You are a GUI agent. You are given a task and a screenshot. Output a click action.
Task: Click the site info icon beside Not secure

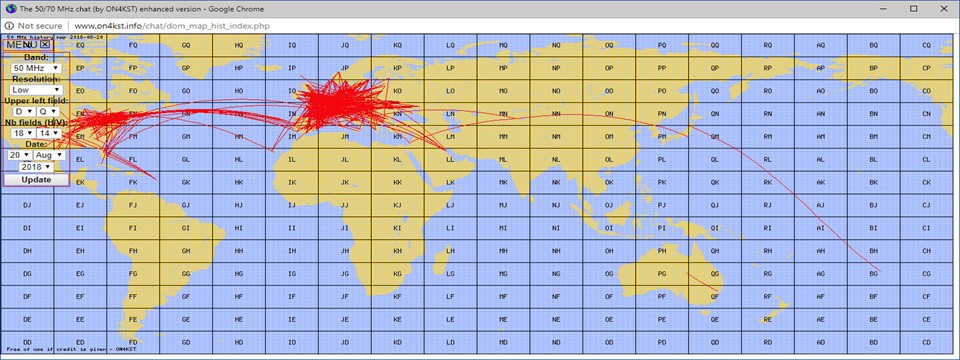[10, 26]
